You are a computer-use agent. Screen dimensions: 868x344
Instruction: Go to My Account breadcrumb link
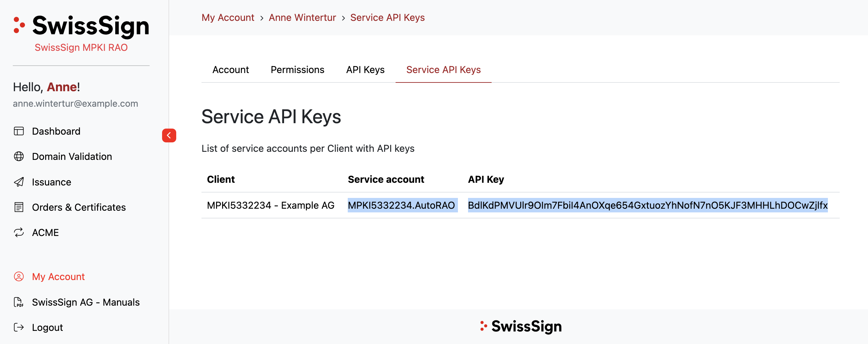[x=228, y=18]
